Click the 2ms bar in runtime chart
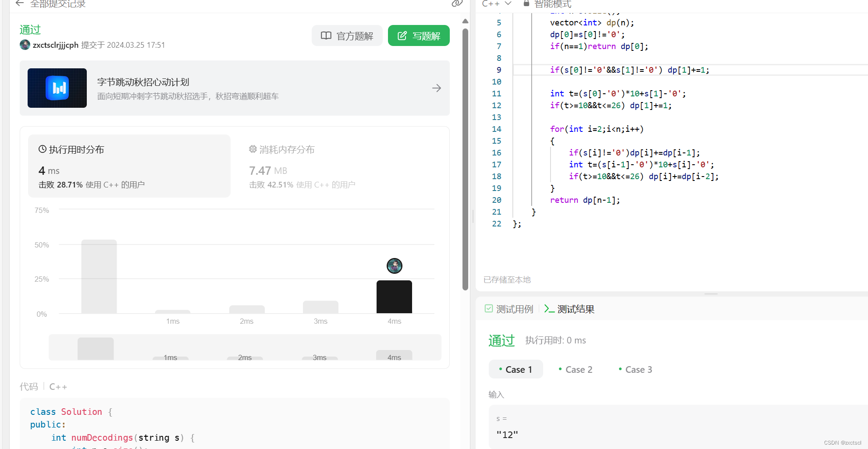This screenshot has height=449, width=868. coord(247,309)
